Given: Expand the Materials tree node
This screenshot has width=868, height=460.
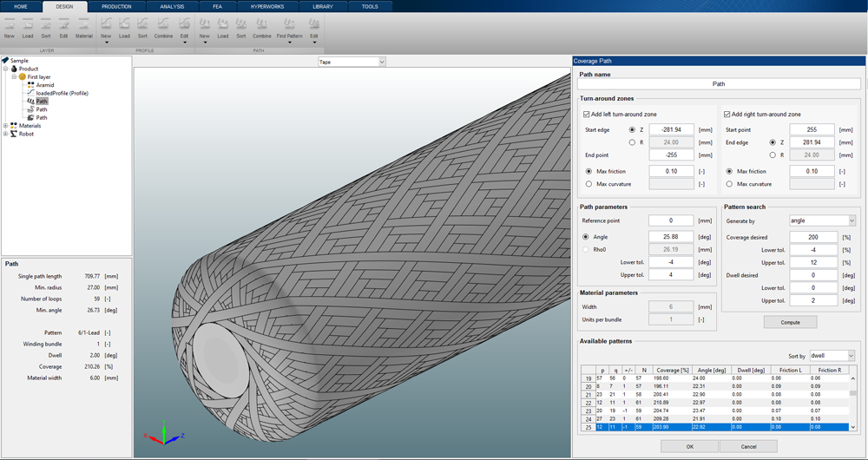Looking at the screenshot, I should [x=5, y=126].
